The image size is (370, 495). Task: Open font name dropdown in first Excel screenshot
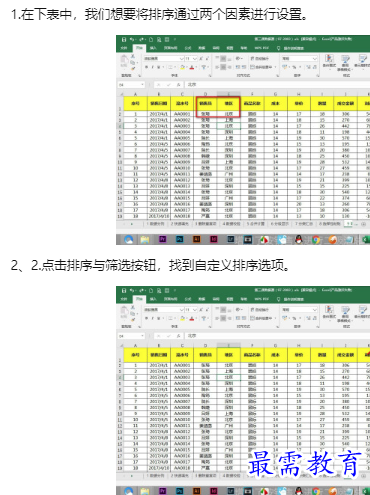pyautogui.click(x=182, y=59)
